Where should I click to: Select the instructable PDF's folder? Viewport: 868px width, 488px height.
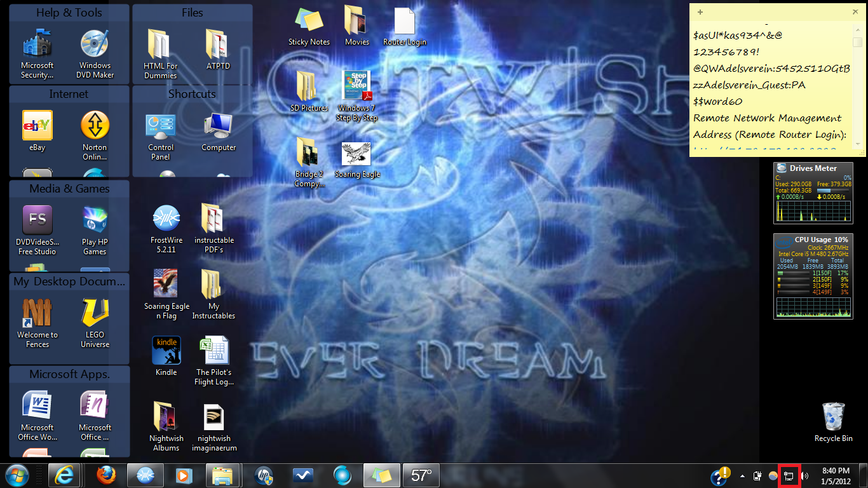point(214,229)
